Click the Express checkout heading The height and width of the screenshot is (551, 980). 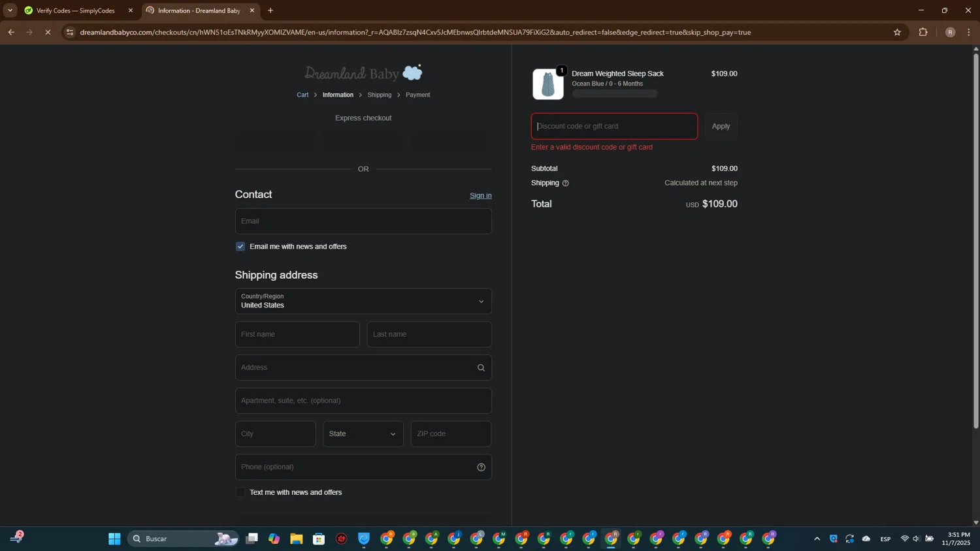pyautogui.click(x=363, y=118)
